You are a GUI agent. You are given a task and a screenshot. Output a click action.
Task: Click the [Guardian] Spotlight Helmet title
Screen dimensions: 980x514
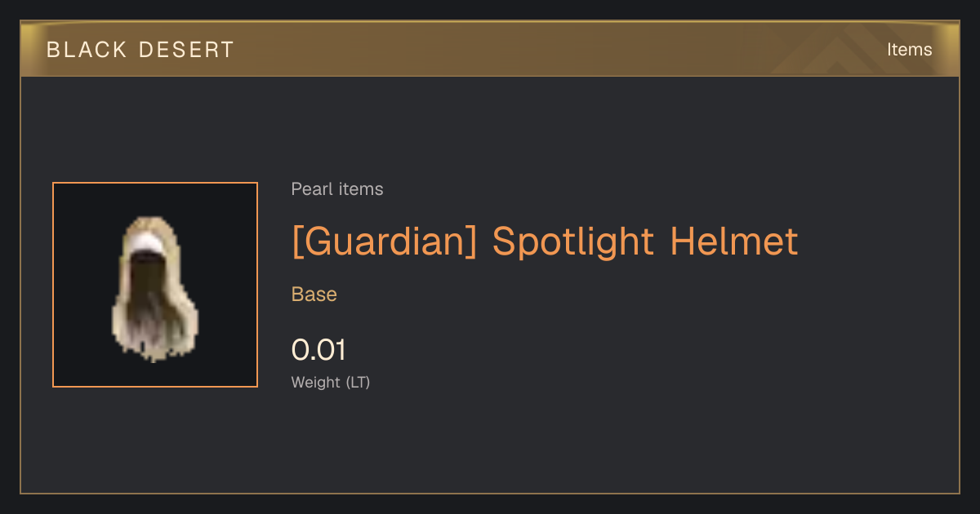pyautogui.click(x=545, y=241)
